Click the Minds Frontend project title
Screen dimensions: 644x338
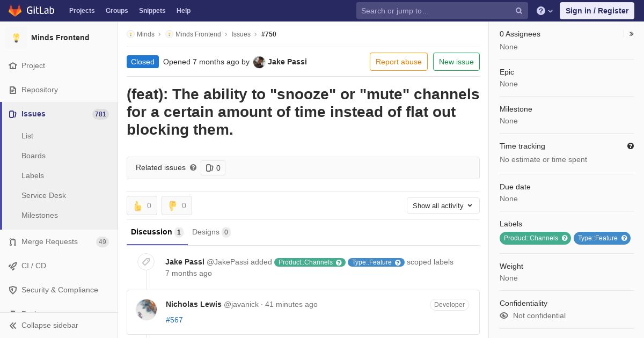pos(60,38)
